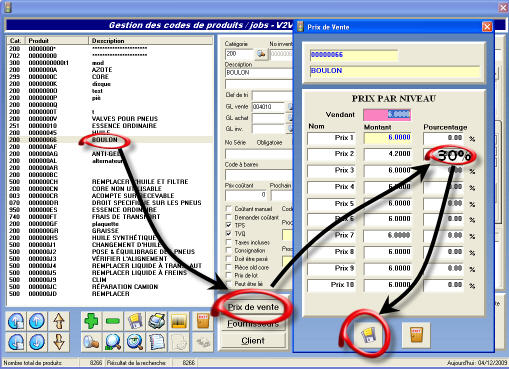The width and height of the screenshot is (509, 369).
Task: Check the Taxes incluses checkbox
Action: [229, 242]
